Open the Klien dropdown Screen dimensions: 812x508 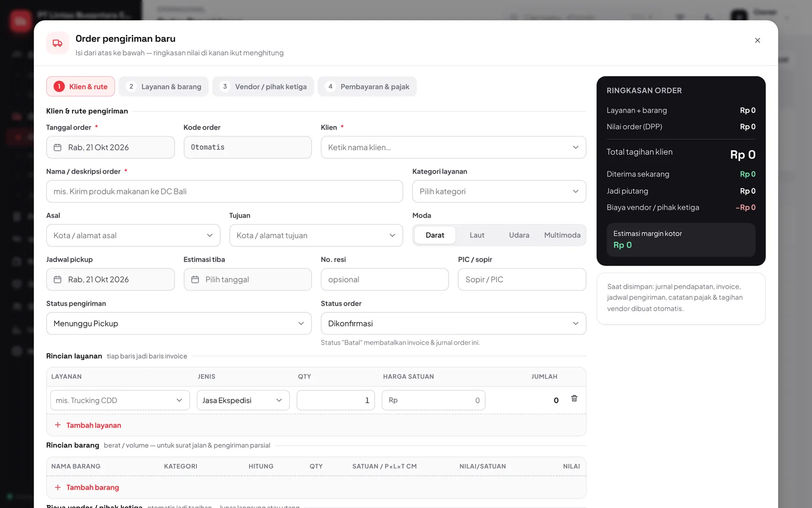click(x=453, y=147)
